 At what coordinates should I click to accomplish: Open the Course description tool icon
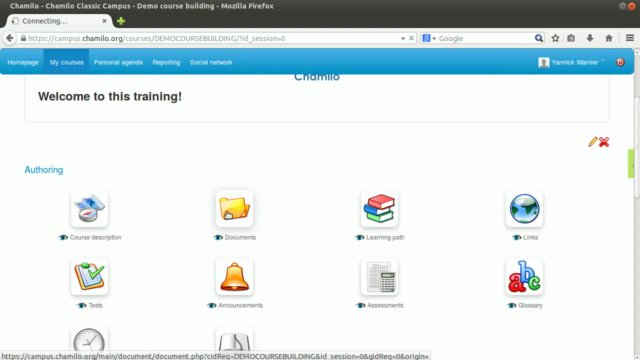coord(89,209)
